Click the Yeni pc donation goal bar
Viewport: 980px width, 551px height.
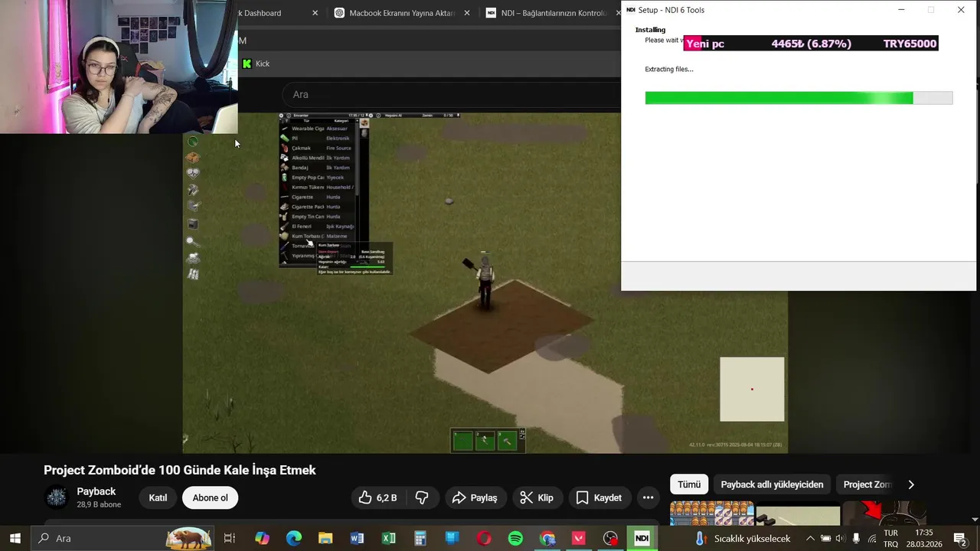[811, 44]
